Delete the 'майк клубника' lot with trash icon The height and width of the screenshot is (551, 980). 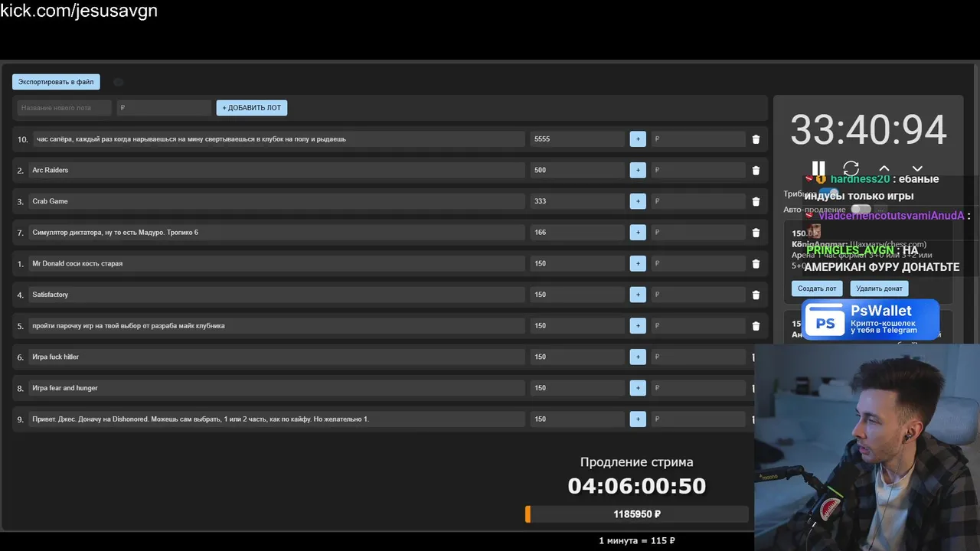756,326
